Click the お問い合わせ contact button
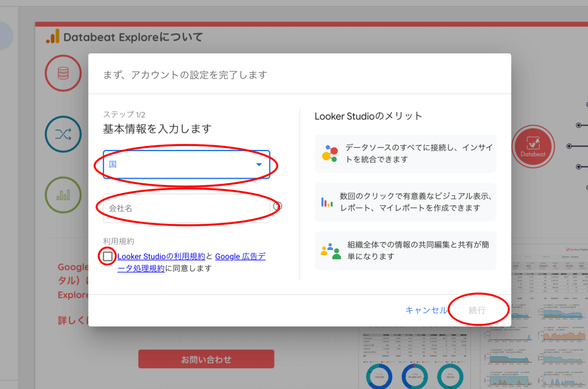This screenshot has width=588, height=389. (206, 359)
